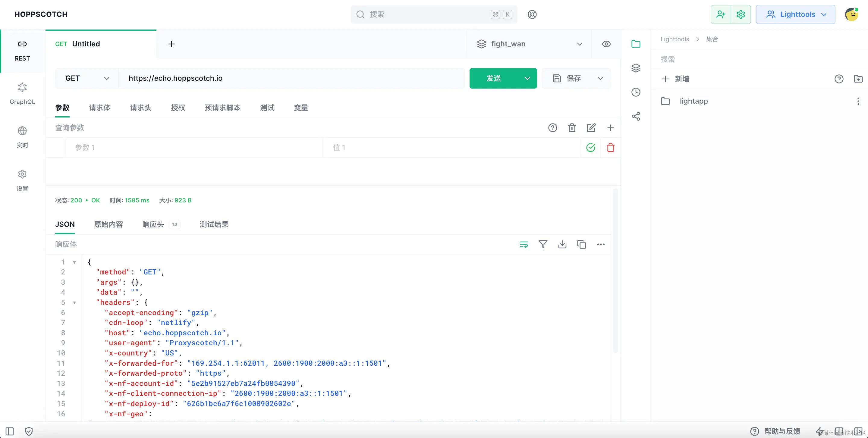Image resolution: width=868 pixels, height=438 pixels.
Task: Download the response body file
Action: [562, 244]
